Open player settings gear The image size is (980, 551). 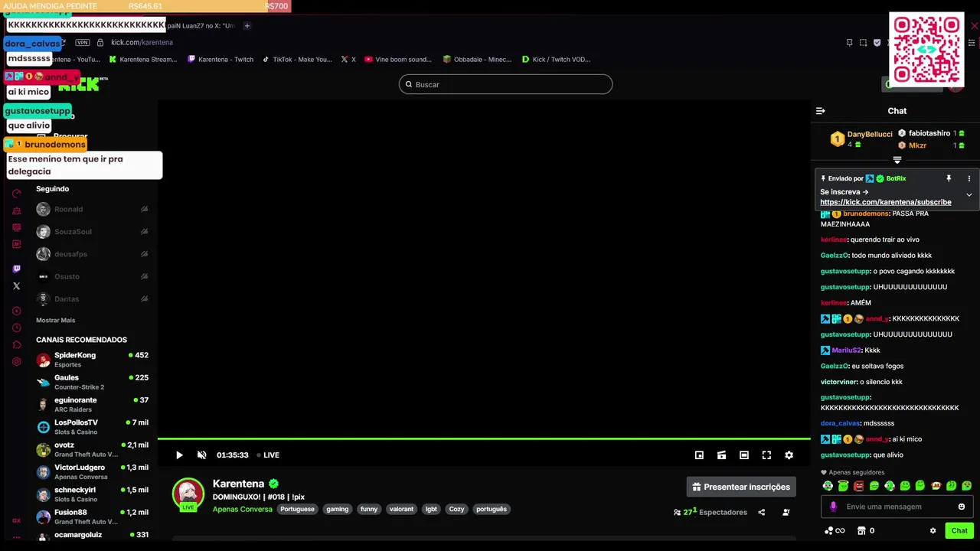point(789,455)
